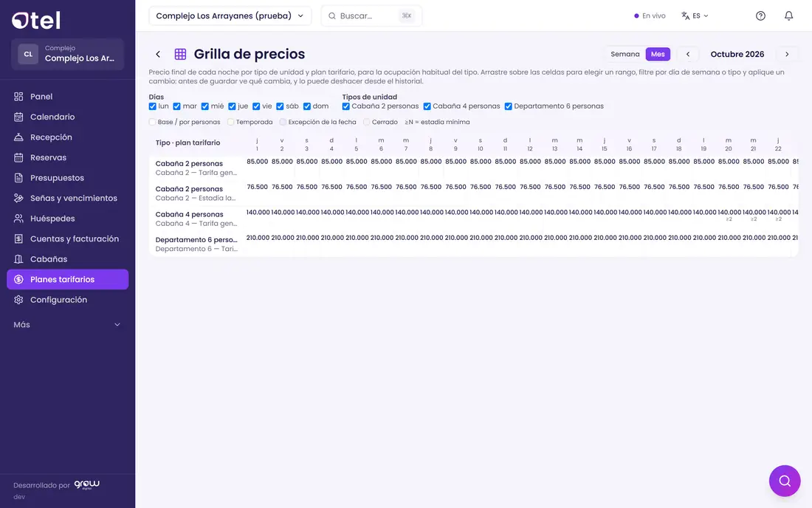The height and width of the screenshot is (508, 812).
Task: Open Presupuestos menu item
Action: tap(67, 178)
